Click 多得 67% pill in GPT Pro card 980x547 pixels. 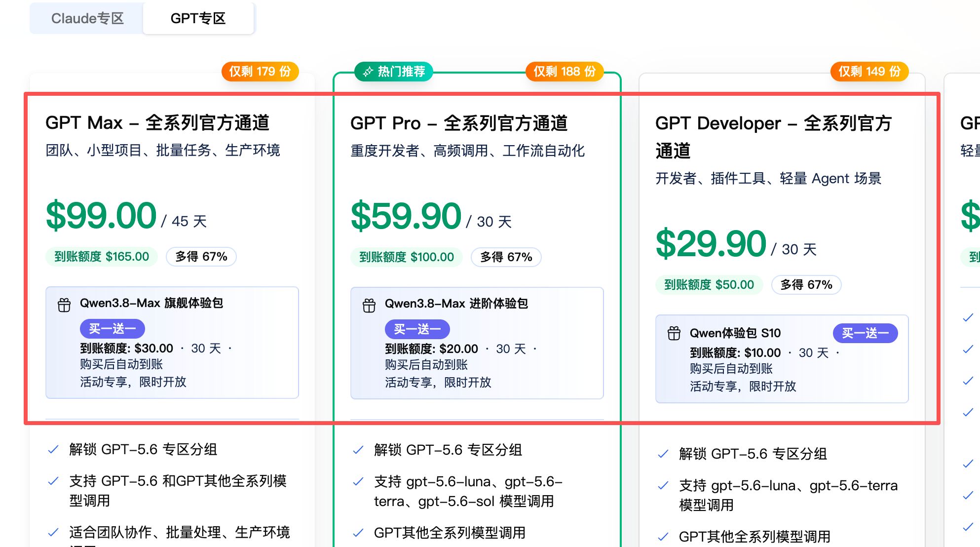506,257
